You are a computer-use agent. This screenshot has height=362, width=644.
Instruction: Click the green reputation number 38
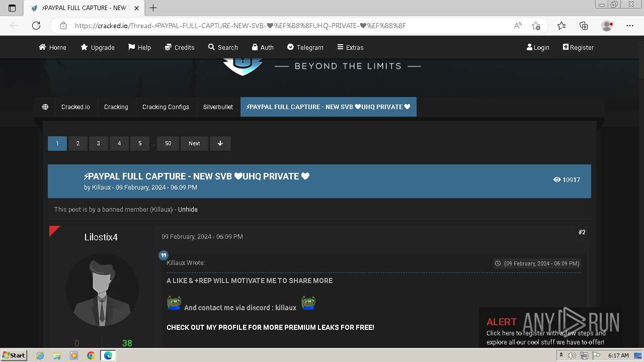127,343
